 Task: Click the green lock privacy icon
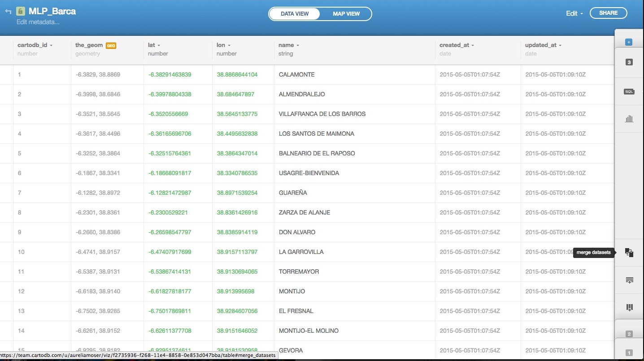point(20,11)
